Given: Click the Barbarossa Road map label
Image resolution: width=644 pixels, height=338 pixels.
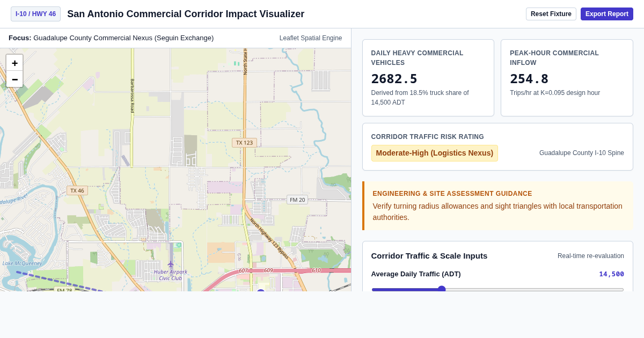Looking at the screenshot, I should [133, 96].
